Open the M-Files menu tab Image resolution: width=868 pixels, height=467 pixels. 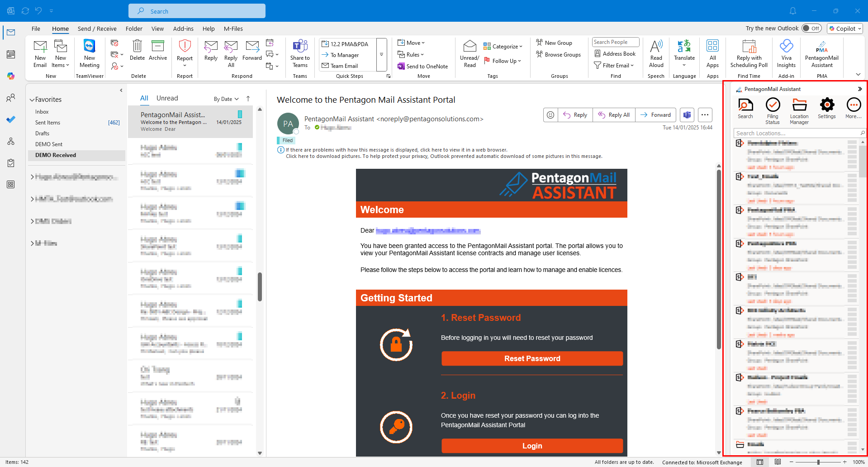click(233, 29)
